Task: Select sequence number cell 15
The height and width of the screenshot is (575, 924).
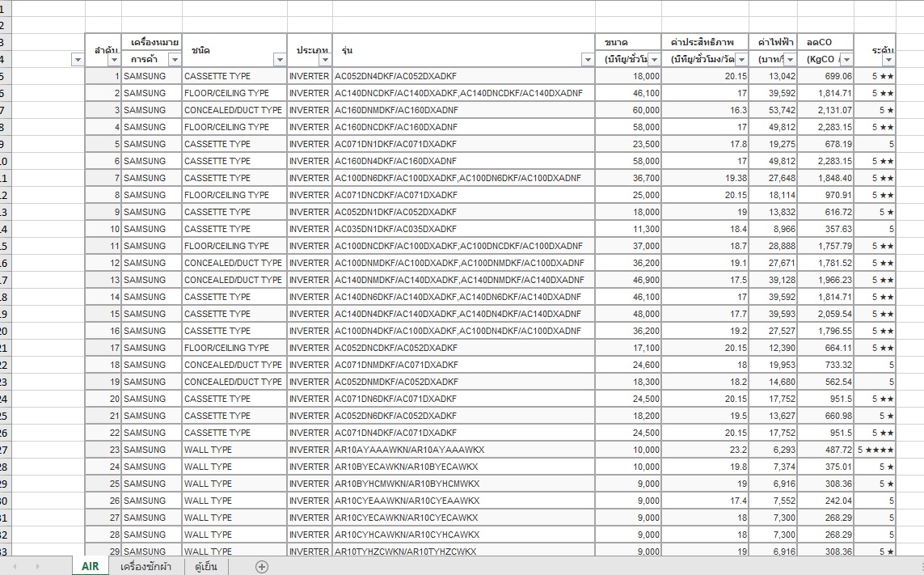Action: coord(103,315)
